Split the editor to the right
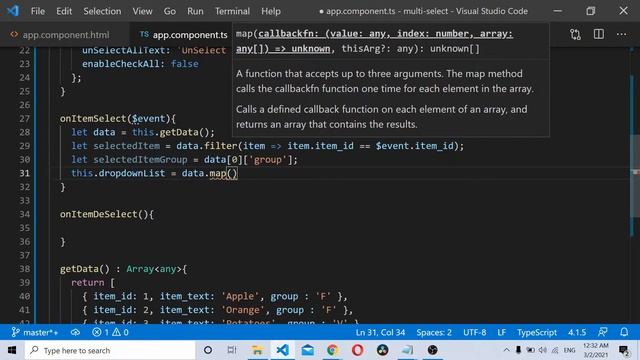The height and width of the screenshot is (360, 640). pos(598,34)
